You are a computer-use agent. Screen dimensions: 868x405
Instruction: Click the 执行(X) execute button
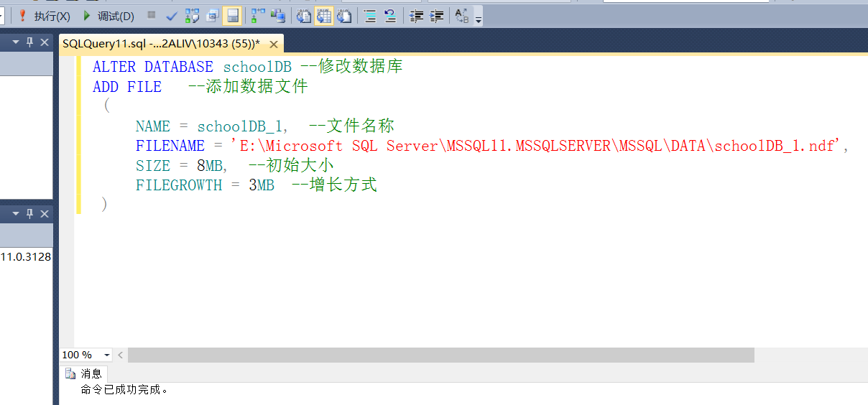coord(44,16)
